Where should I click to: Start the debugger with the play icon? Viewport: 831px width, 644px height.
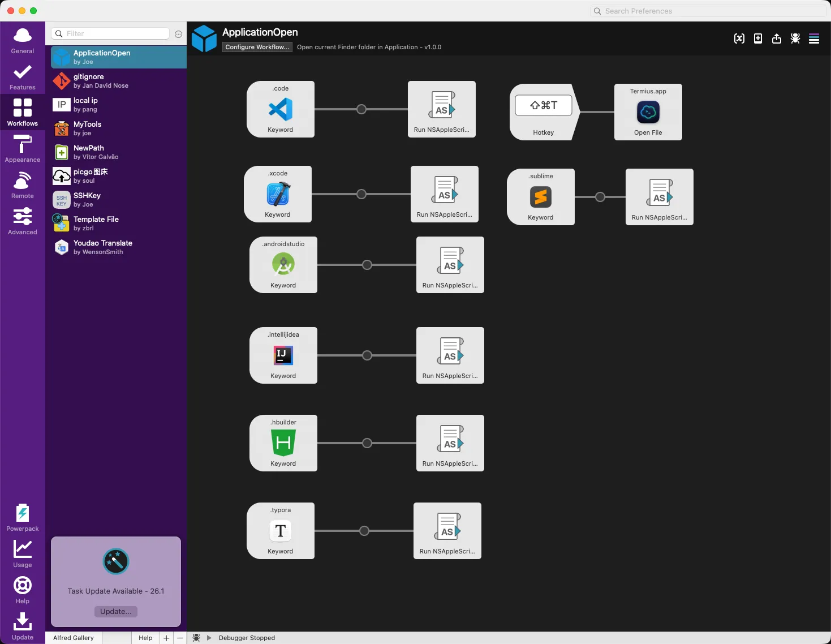tap(209, 638)
